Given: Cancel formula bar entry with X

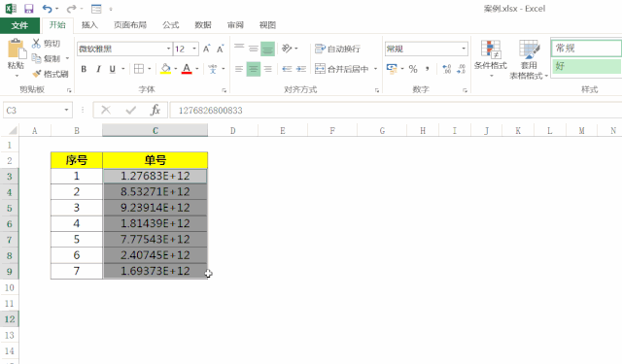Looking at the screenshot, I should [x=106, y=110].
